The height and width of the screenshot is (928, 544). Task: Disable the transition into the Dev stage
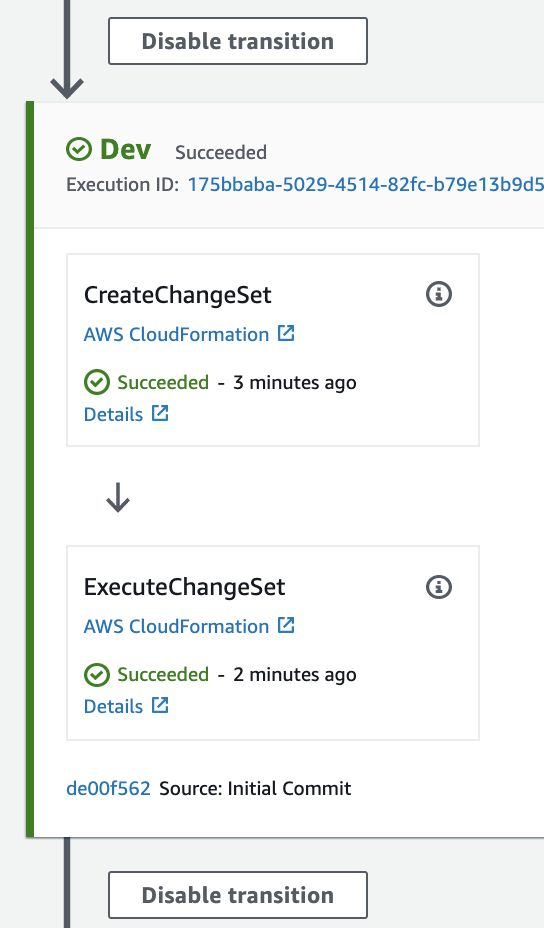pyautogui.click(x=238, y=41)
